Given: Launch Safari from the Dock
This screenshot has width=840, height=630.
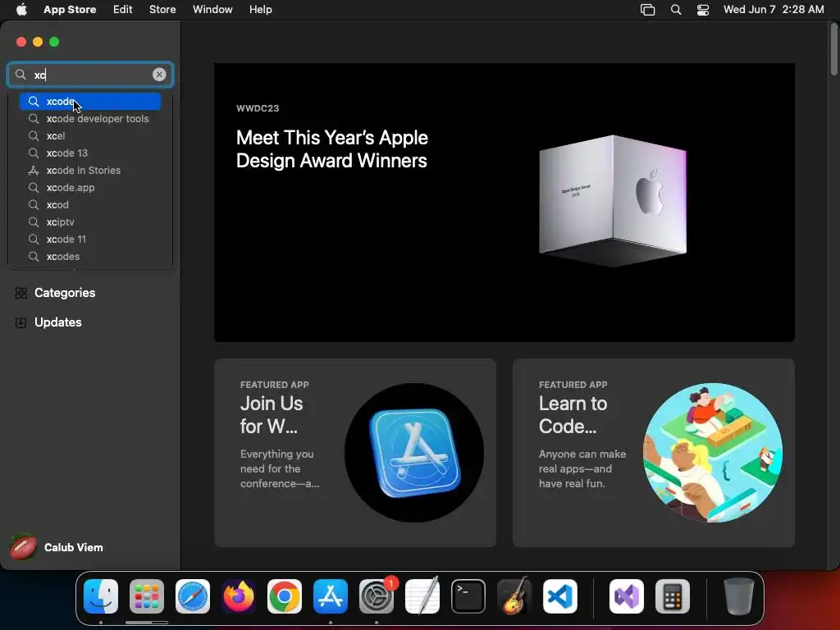Looking at the screenshot, I should pyautogui.click(x=193, y=596).
